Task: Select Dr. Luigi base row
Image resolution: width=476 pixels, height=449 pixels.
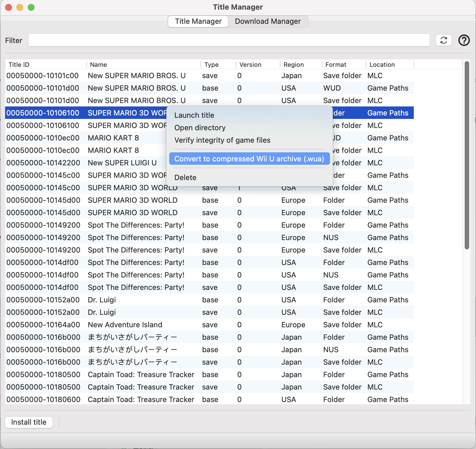Action: point(209,300)
